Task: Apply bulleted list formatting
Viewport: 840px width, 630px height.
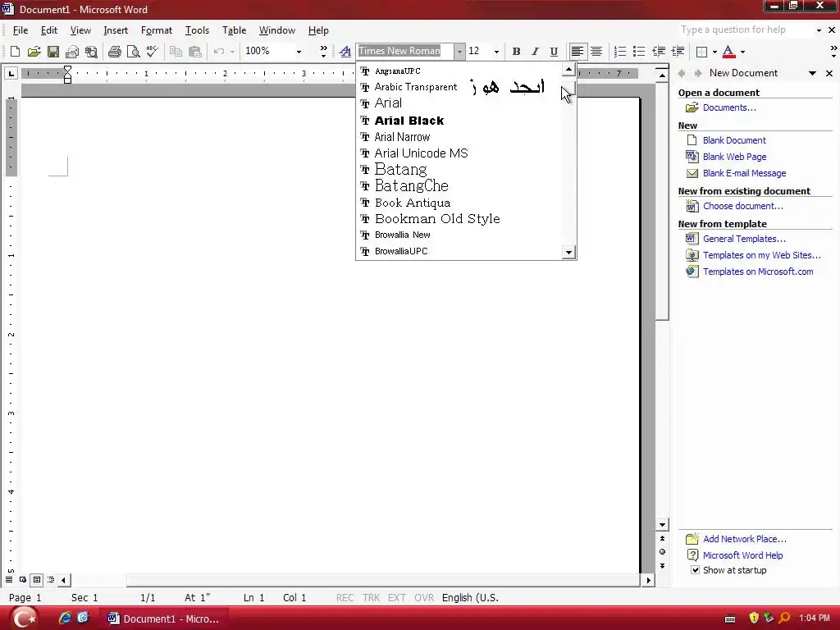Action: (638, 52)
